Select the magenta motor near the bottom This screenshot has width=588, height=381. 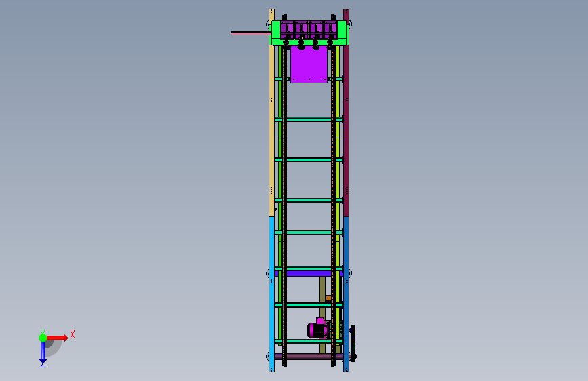tap(317, 329)
